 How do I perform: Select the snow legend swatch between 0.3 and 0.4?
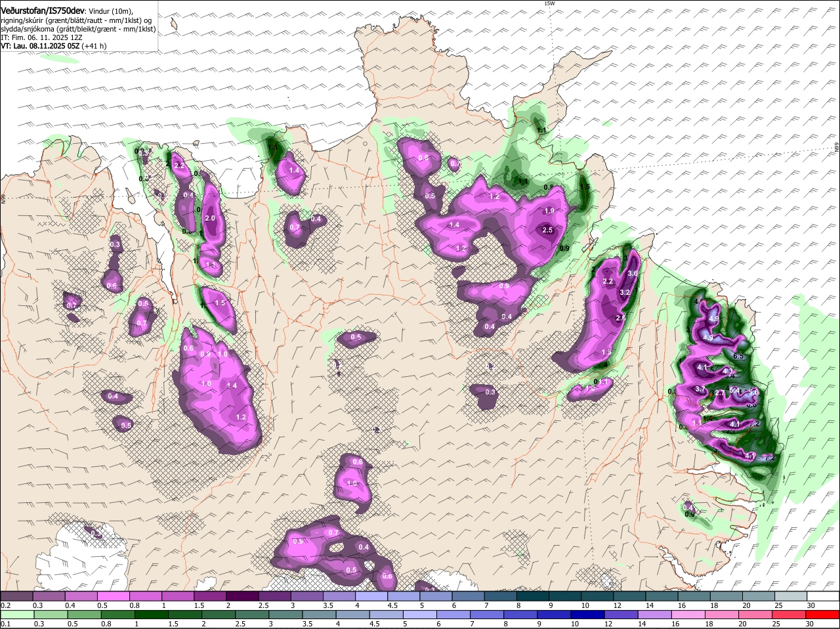49,596
